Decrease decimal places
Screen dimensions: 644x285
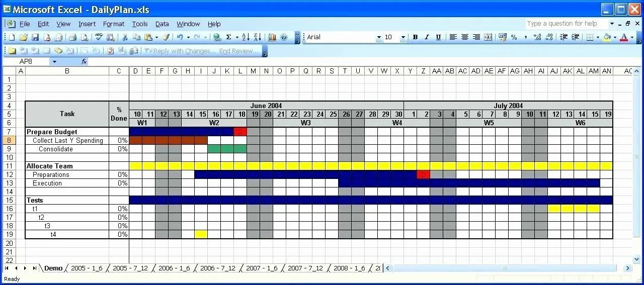[x=548, y=37]
